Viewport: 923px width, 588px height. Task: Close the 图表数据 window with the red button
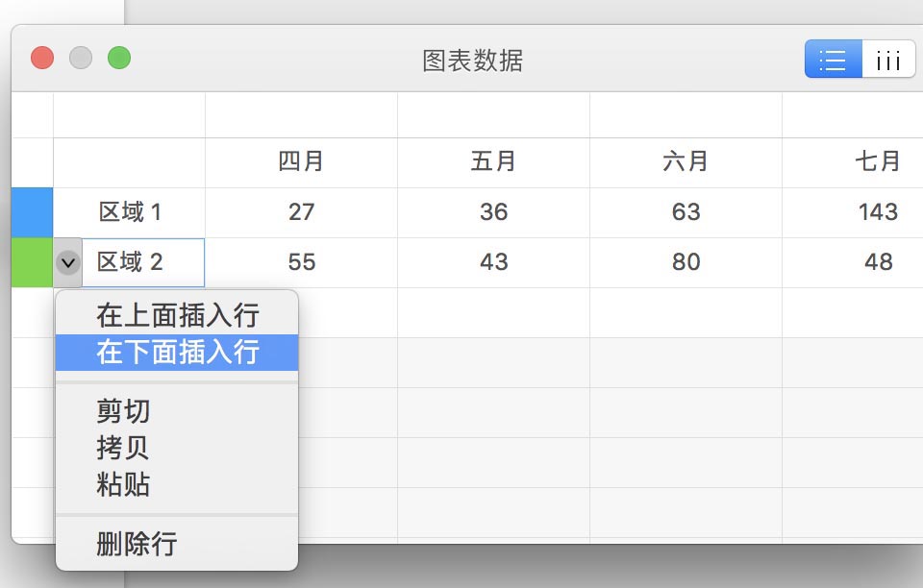click(42, 58)
